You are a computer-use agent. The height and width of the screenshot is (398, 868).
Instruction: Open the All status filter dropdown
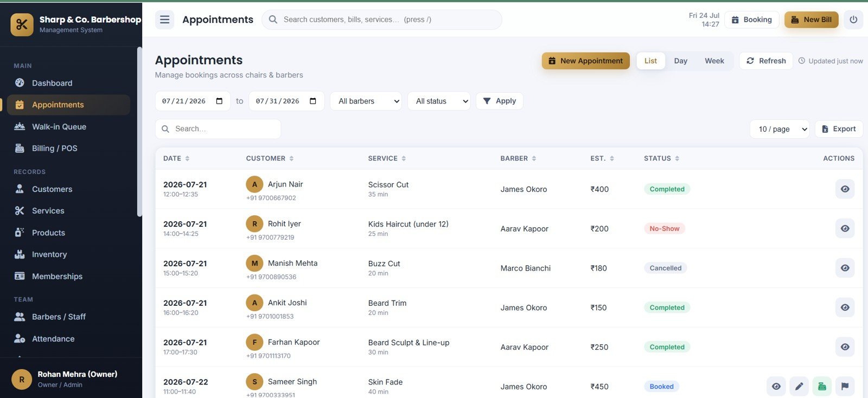coord(439,101)
